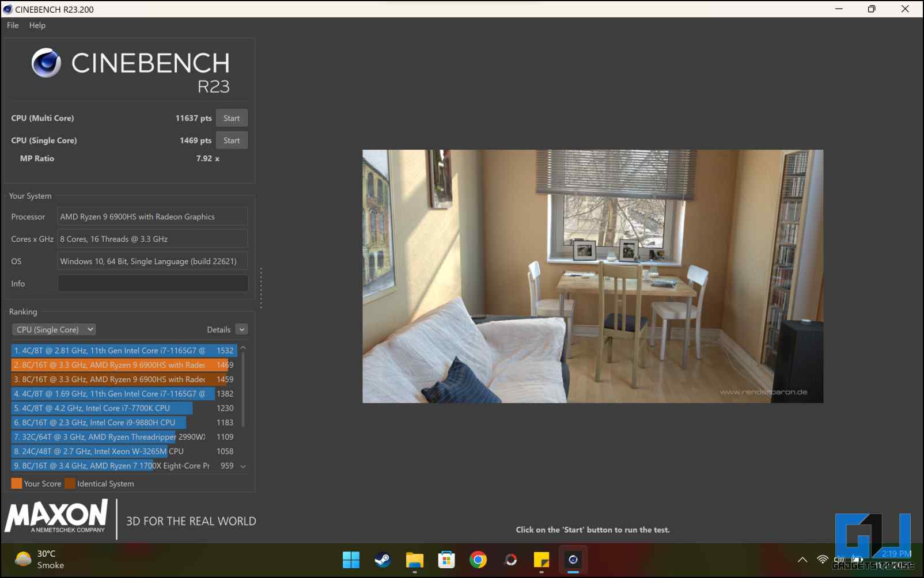
Task: Click the rendered room preview image
Action: [x=593, y=276]
